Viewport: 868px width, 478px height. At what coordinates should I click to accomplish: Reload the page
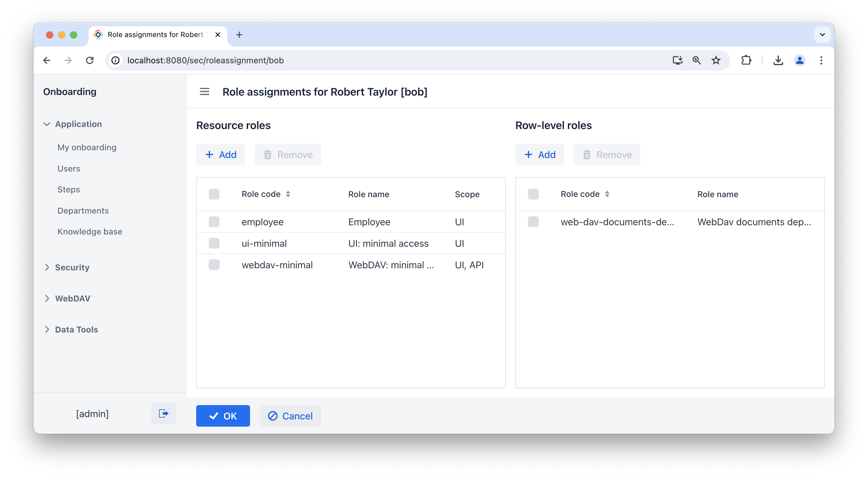pyautogui.click(x=90, y=60)
